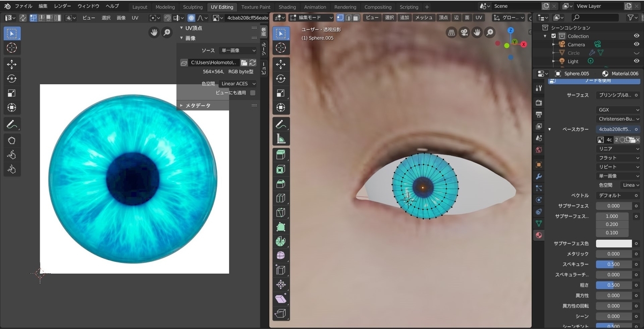Tick the view transform checkbox under color space
The height and width of the screenshot is (329, 644).
click(253, 93)
